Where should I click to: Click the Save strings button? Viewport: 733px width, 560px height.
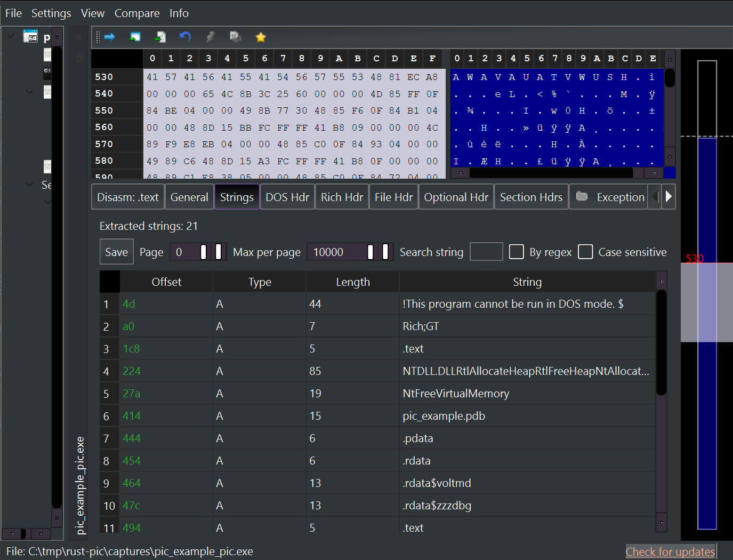(x=116, y=252)
